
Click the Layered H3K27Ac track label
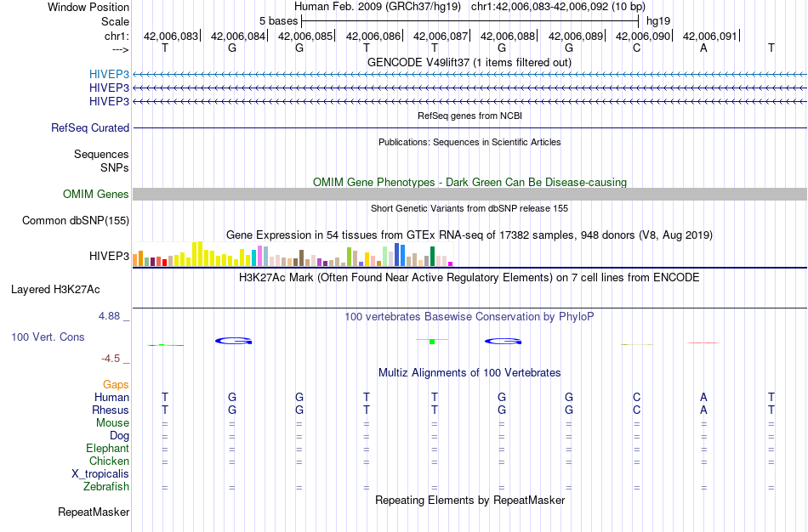tap(55, 290)
